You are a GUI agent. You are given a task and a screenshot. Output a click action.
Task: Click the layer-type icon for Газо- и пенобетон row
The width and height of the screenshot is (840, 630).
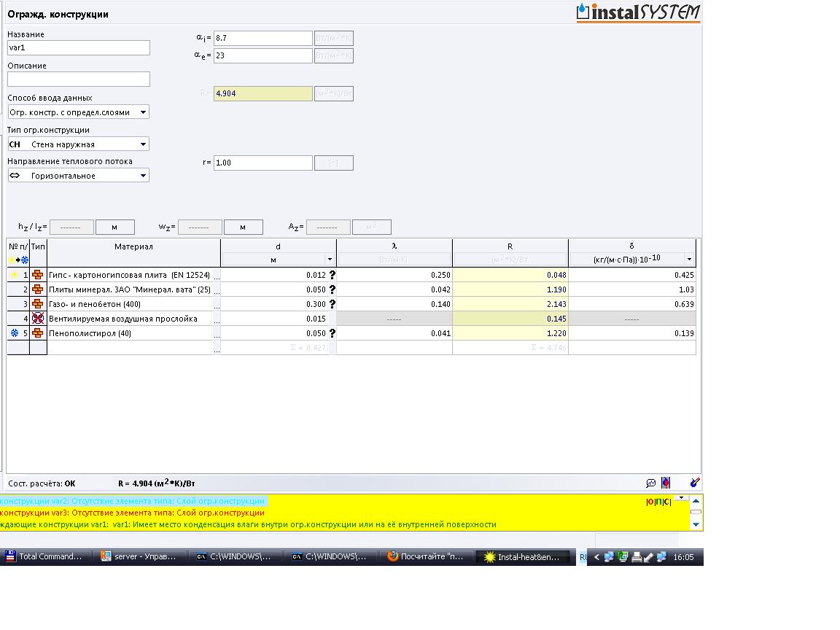[37, 304]
